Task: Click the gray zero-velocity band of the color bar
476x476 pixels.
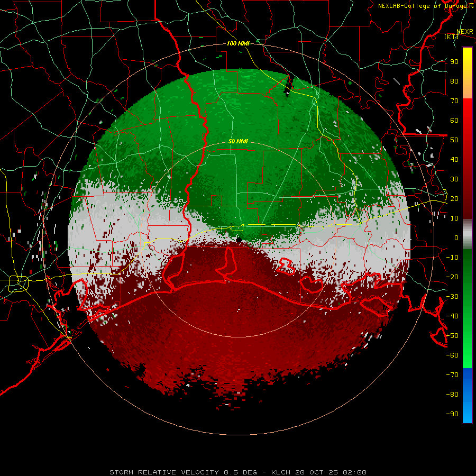Action: click(x=467, y=234)
